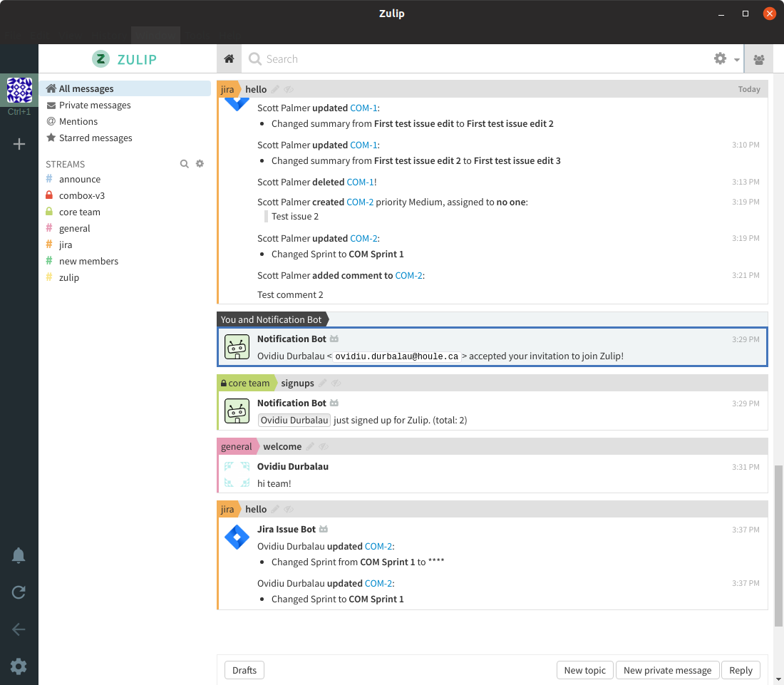Click the home icon beside the search bar
Screen dimensions: 784x685
point(229,59)
